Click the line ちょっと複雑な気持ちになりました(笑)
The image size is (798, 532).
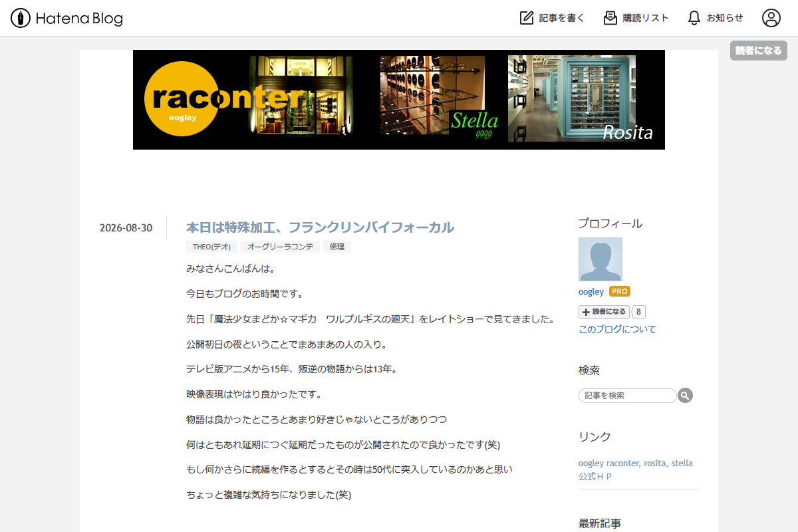click(269, 495)
